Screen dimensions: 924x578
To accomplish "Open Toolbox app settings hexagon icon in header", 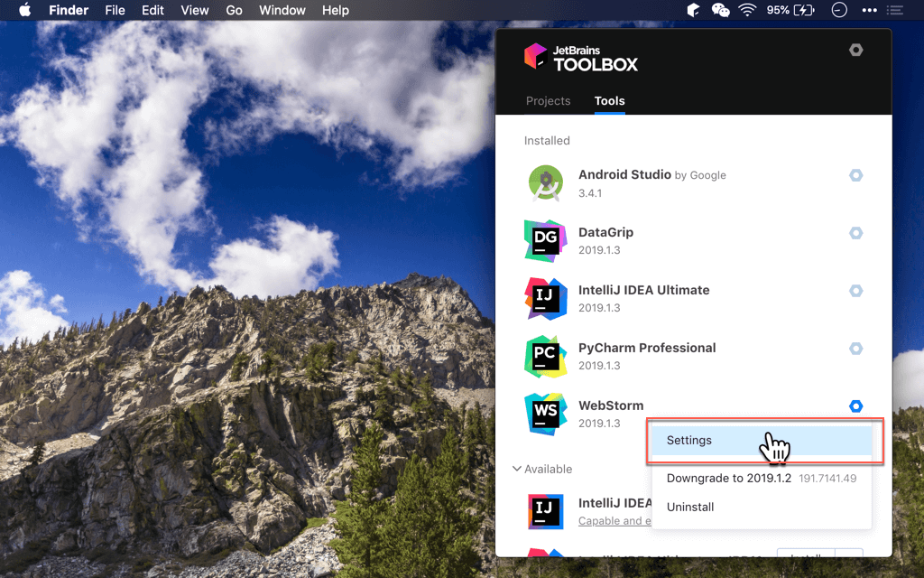I will [x=855, y=51].
